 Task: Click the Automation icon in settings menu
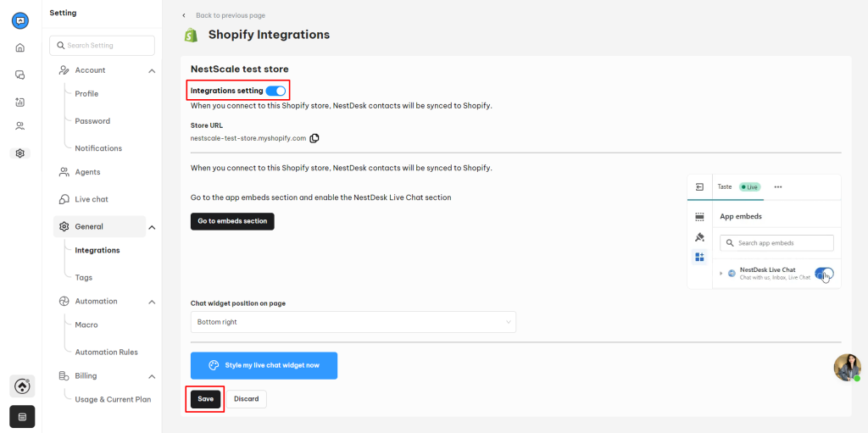pyautogui.click(x=64, y=301)
